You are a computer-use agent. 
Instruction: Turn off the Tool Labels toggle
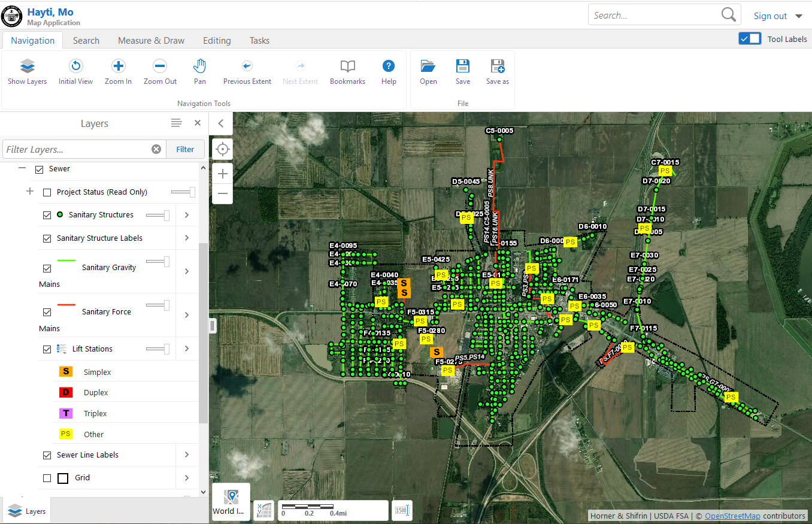tap(749, 39)
